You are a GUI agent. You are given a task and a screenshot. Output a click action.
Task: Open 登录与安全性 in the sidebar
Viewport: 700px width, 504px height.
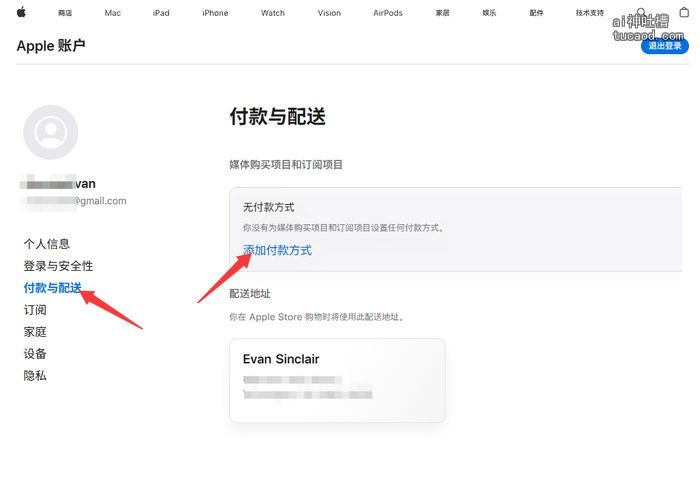tap(58, 266)
